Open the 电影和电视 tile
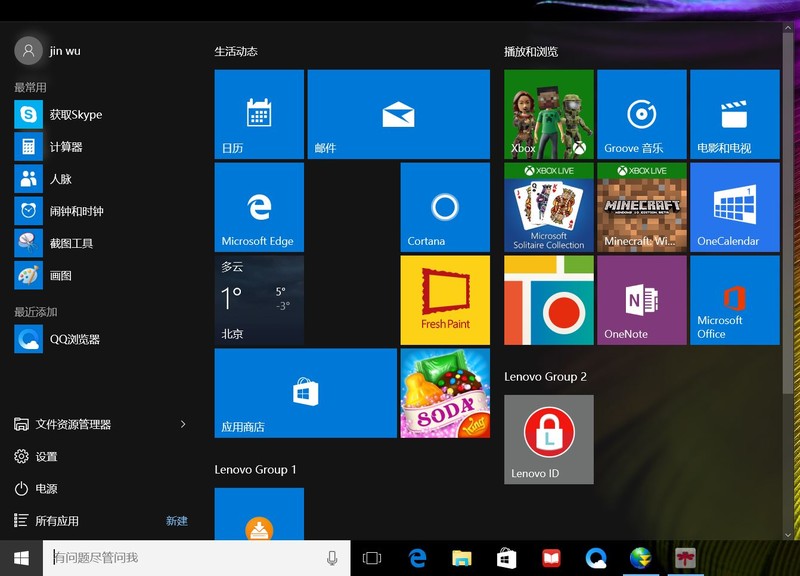 (735, 114)
